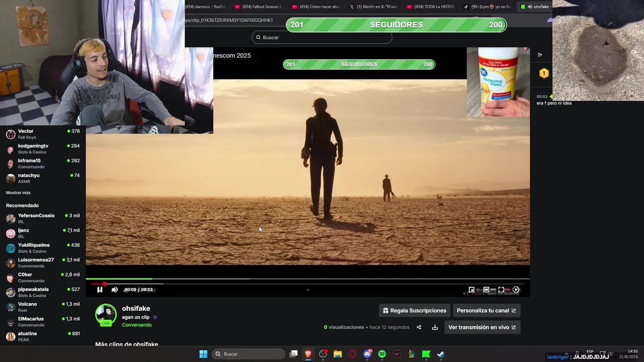Open inframe15 channel in sidebar
The height and width of the screenshot is (362, 644).
click(43, 163)
